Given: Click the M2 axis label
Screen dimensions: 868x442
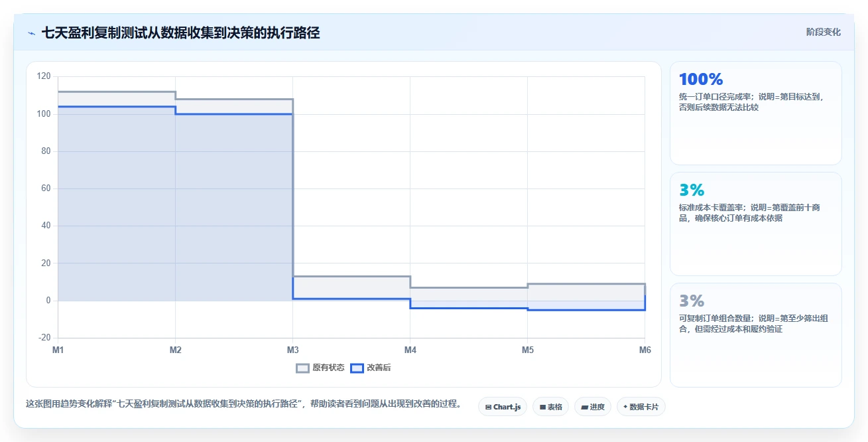Looking at the screenshot, I should (x=175, y=350).
